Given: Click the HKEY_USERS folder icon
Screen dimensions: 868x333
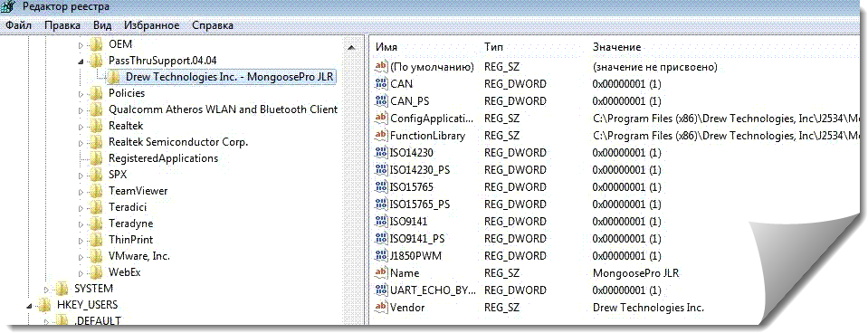Looking at the screenshot, I should point(44,305).
